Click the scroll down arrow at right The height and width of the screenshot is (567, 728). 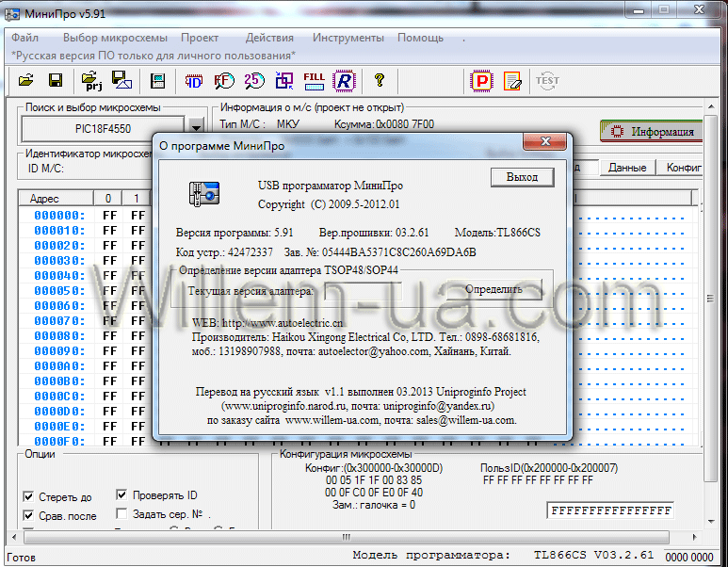point(711,521)
